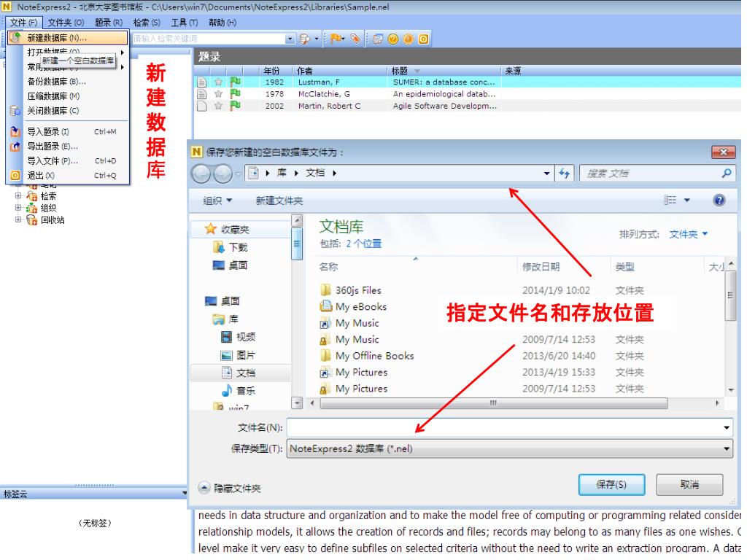Select 导出题录 (E) menu entry
Viewport: 747px width, 560px height.
coord(68,147)
